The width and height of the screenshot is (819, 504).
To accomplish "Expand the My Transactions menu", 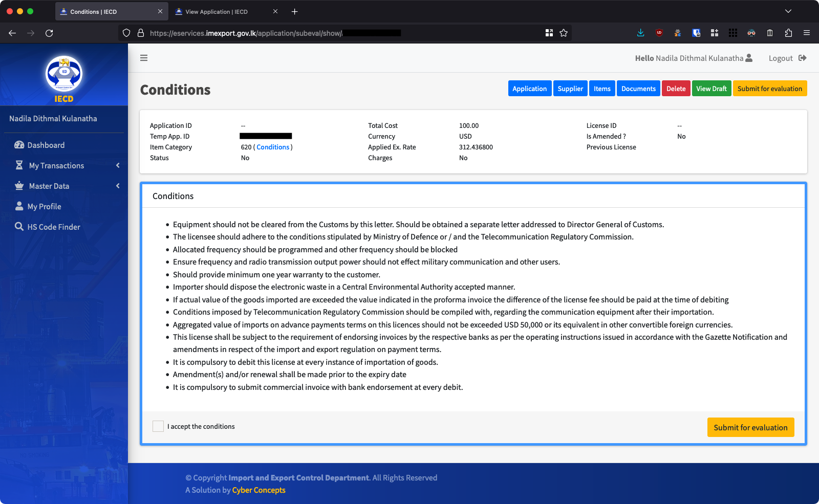I will [56, 166].
